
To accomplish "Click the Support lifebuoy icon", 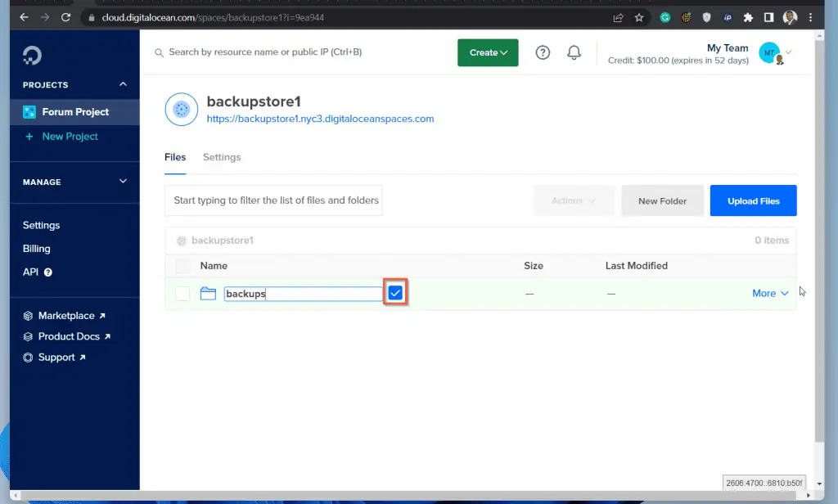I will 28,358.
